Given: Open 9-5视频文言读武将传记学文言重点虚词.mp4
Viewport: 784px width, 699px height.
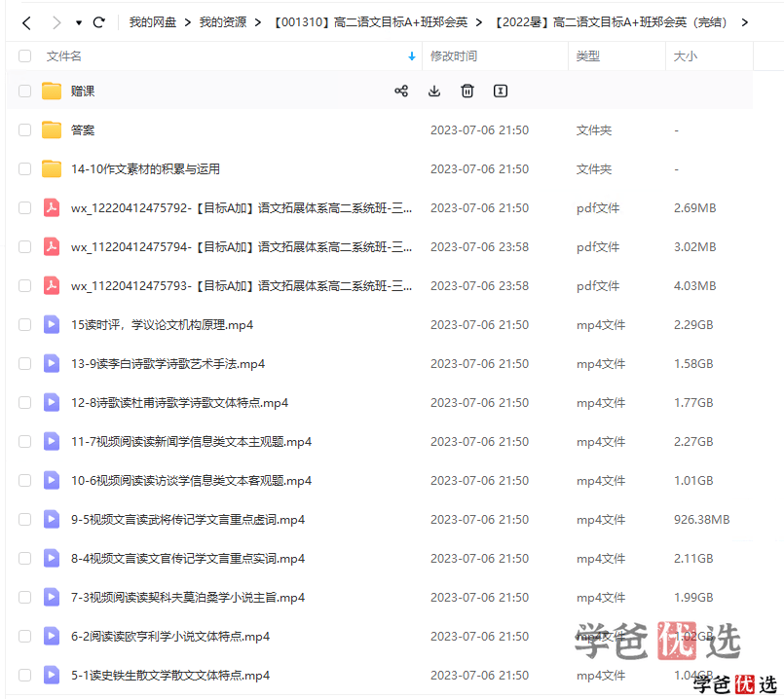Looking at the screenshot, I should (x=188, y=520).
